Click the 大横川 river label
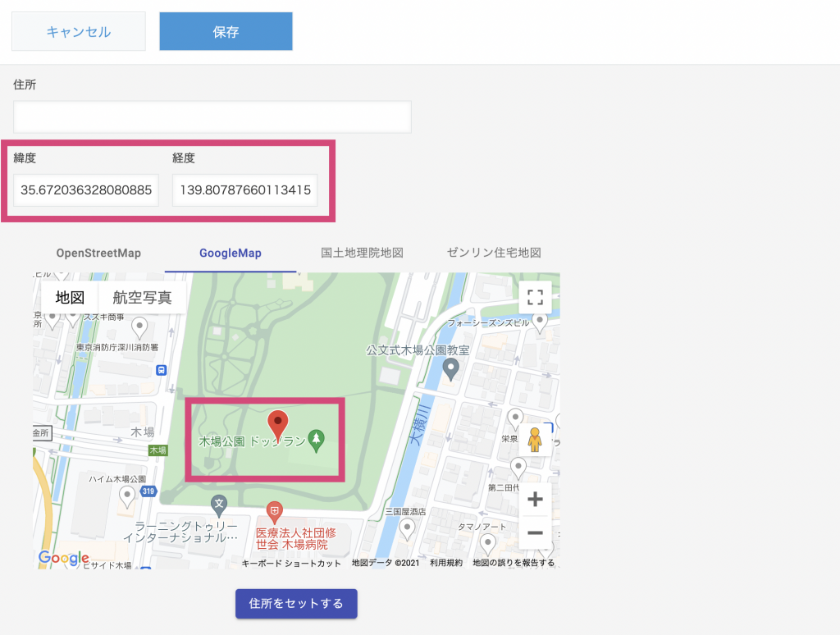This screenshot has width=840, height=635. click(419, 426)
